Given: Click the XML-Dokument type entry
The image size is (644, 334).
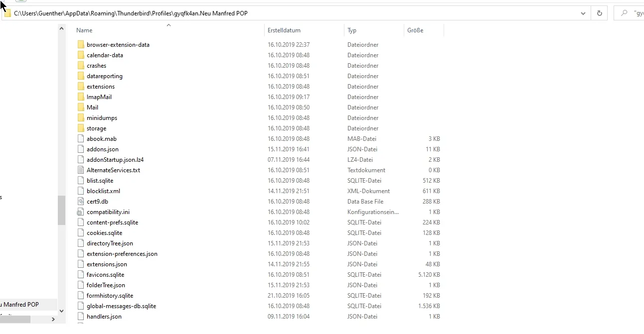Looking at the screenshot, I should click(368, 191).
